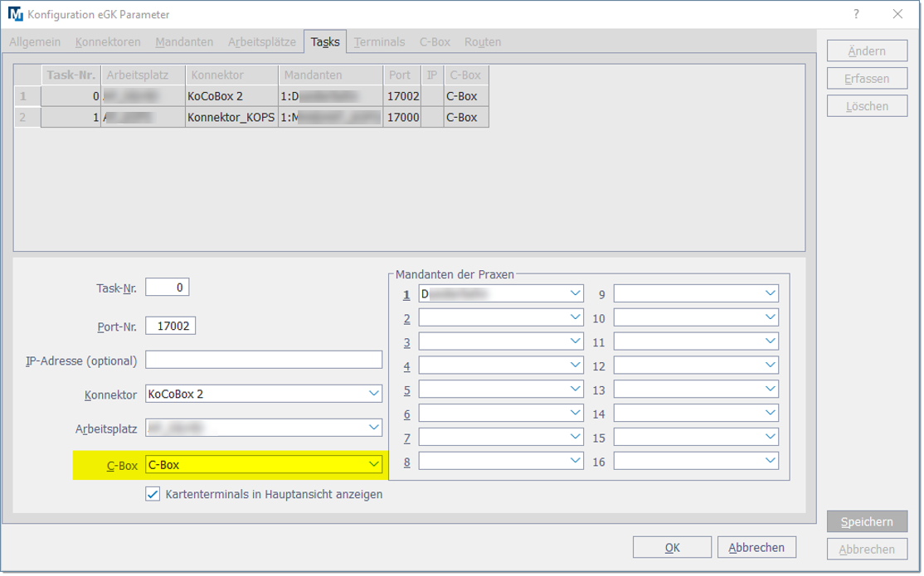Click the help question mark icon
The image size is (924, 576).
tap(855, 13)
